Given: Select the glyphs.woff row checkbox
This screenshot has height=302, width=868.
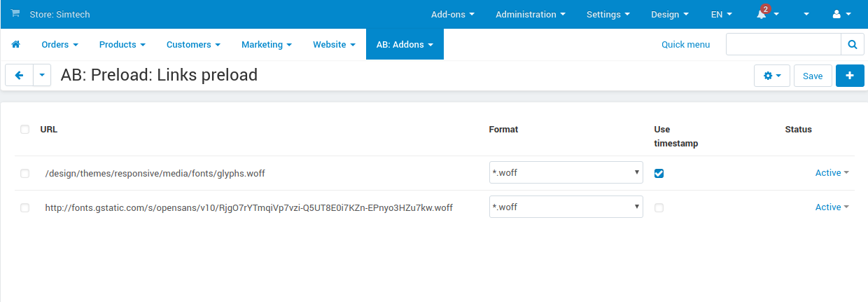Looking at the screenshot, I should tap(25, 173).
